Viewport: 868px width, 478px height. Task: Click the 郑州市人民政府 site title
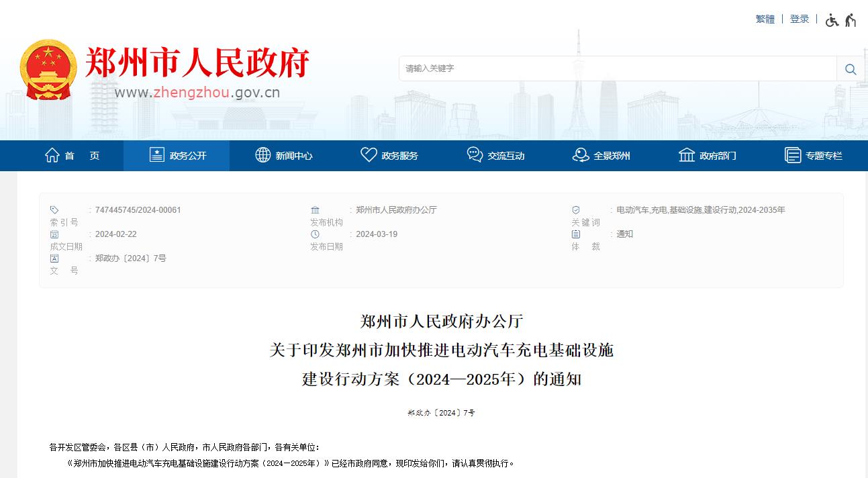197,64
